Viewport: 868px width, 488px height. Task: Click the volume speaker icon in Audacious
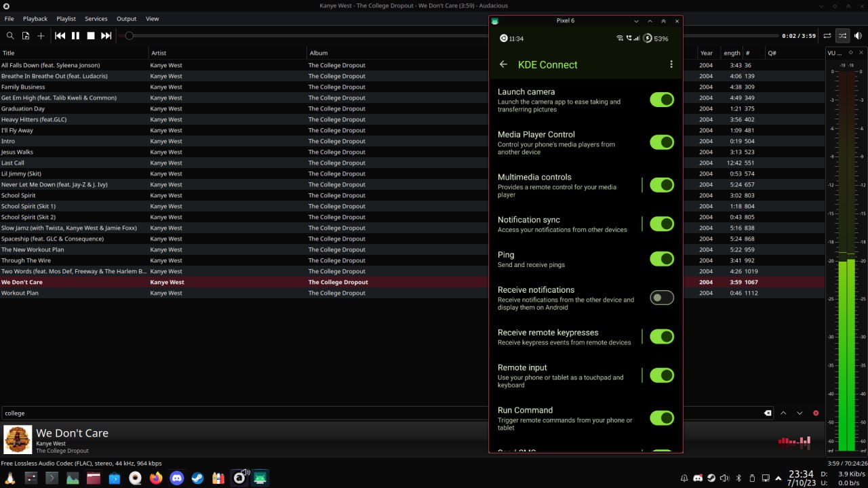[858, 36]
